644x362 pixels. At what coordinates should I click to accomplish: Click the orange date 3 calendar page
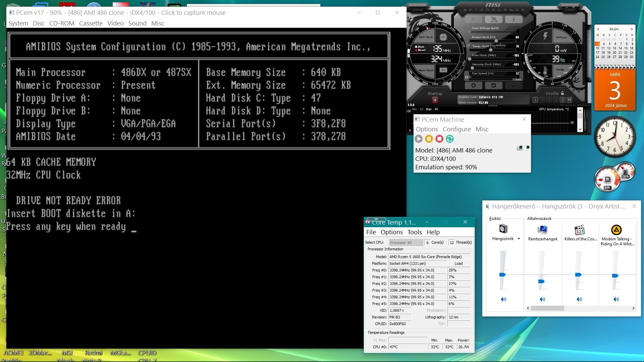coord(615,89)
